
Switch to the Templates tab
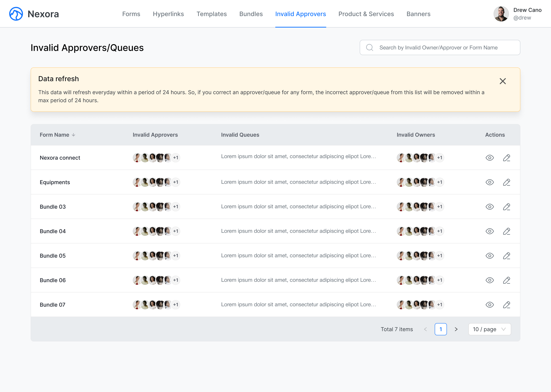click(x=211, y=14)
